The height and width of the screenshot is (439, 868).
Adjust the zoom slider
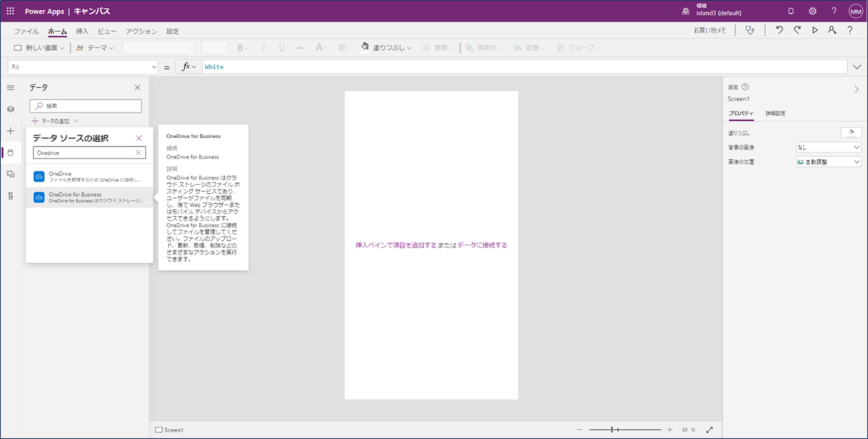point(624,430)
